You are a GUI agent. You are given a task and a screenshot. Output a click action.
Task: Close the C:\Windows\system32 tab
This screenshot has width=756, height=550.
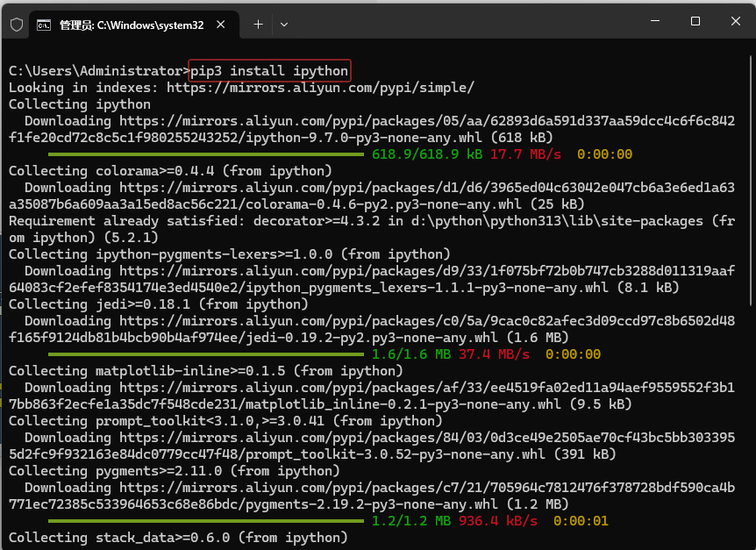[221, 25]
